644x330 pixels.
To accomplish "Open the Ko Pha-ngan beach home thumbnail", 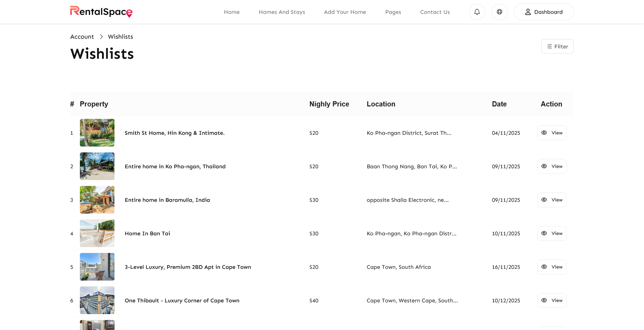I will pos(97,166).
